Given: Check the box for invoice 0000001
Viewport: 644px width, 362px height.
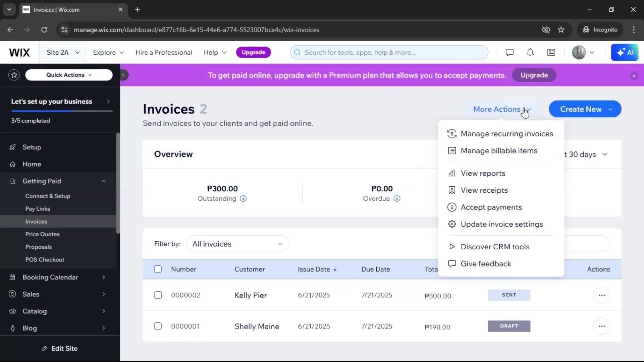Looking at the screenshot, I should (x=158, y=326).
